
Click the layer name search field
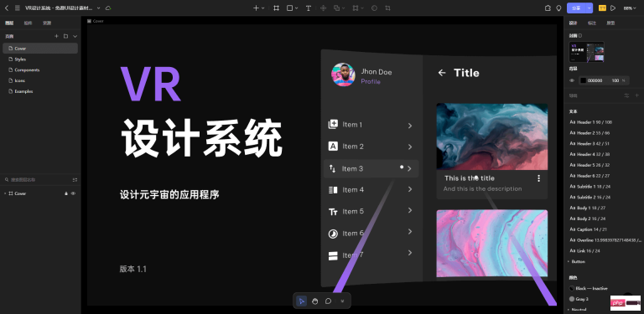pos(37,179)
